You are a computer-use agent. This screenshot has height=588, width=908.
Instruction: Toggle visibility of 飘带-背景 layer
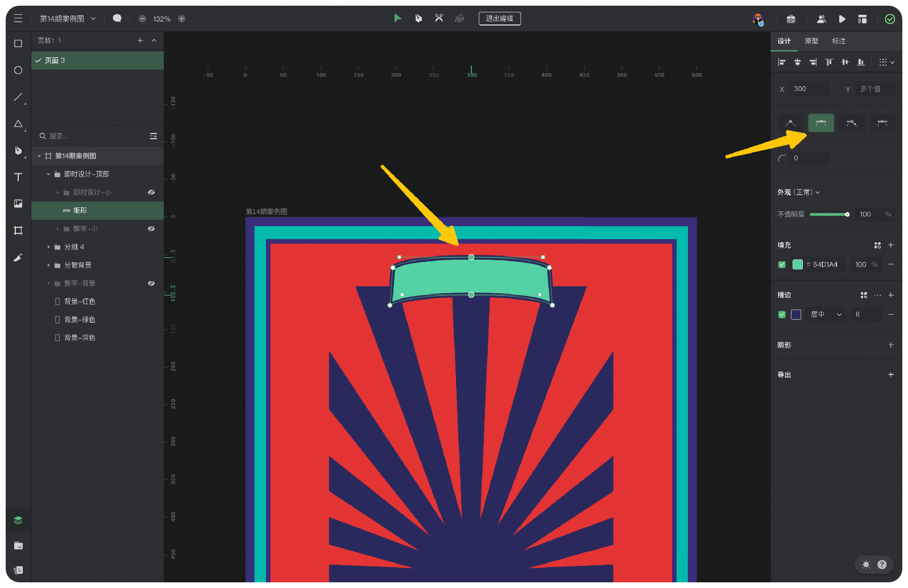click(x=151, y=283)
